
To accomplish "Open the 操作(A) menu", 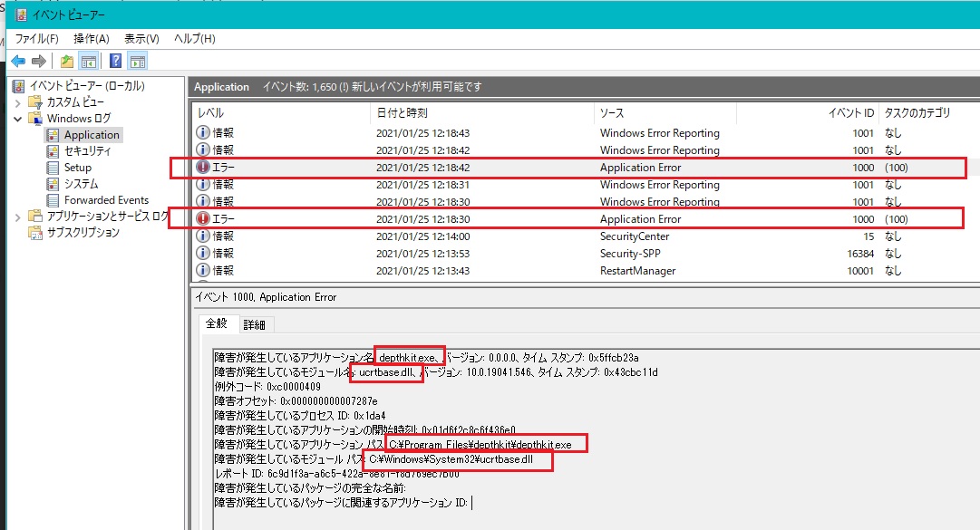I will point(91,39).
